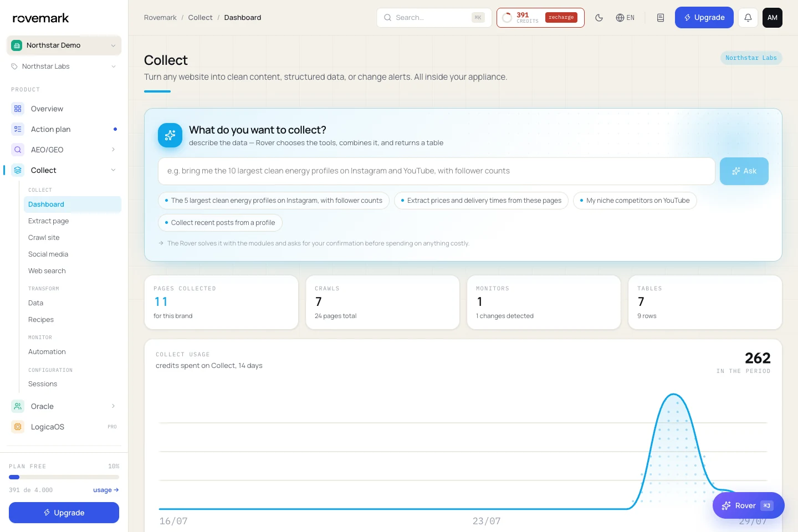The height and width of the screenshot is (532, 798).
Task: Select suggestion about 5 largest clean energy profiles
Action: click(x=274, y=201)
